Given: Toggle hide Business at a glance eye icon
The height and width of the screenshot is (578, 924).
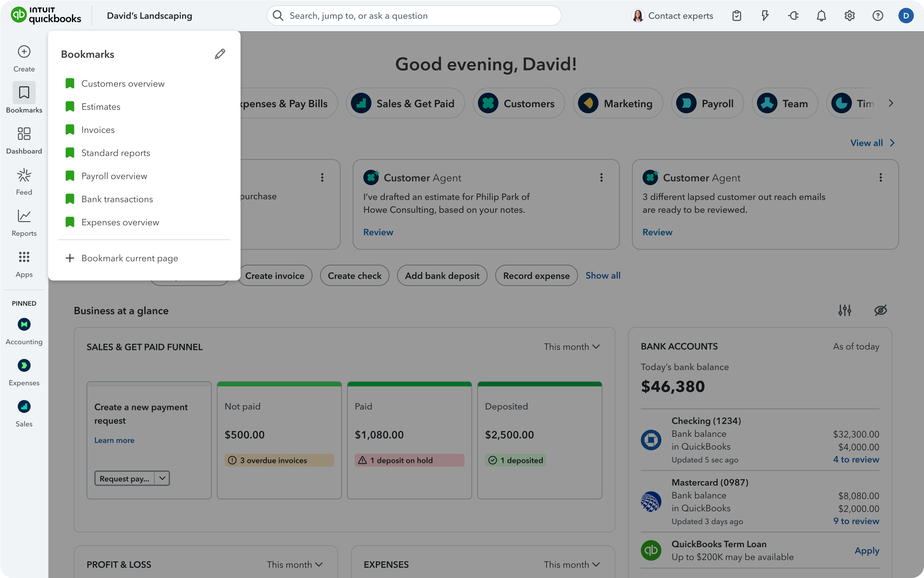Looking at the screenshot, I should tap(880, 310).
